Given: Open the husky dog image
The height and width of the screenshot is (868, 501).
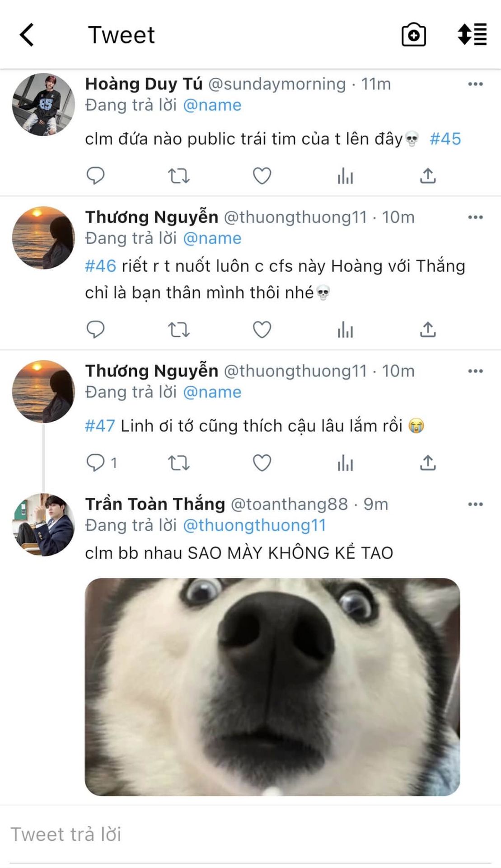Looking at the screenshot, I should click(272, 687).
